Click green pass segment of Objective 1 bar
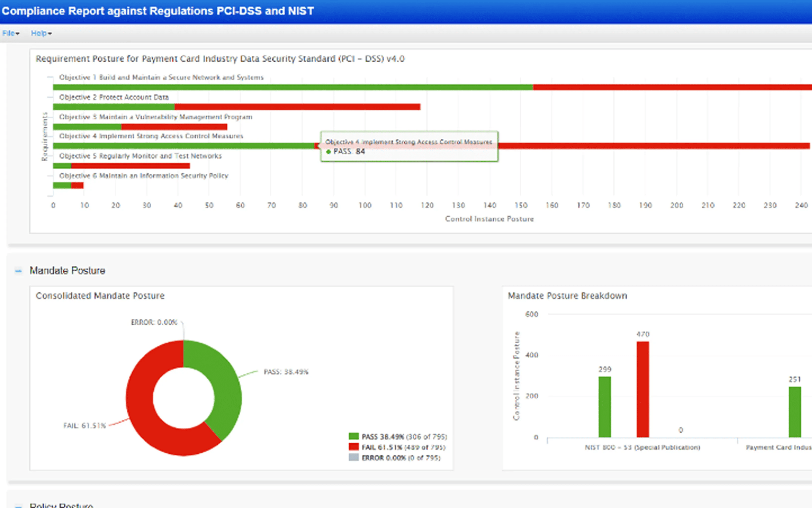The image size is (812, 508). (x=293, y=87)
